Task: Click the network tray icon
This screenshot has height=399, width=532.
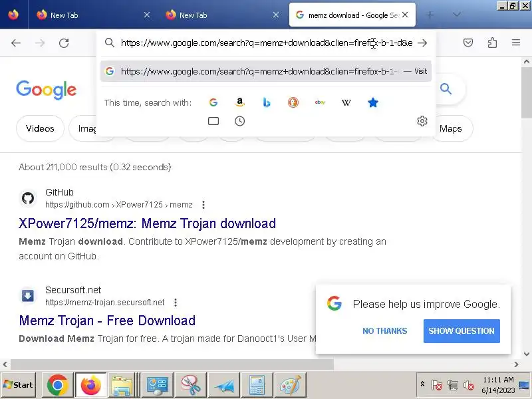Action: [453, 385]
